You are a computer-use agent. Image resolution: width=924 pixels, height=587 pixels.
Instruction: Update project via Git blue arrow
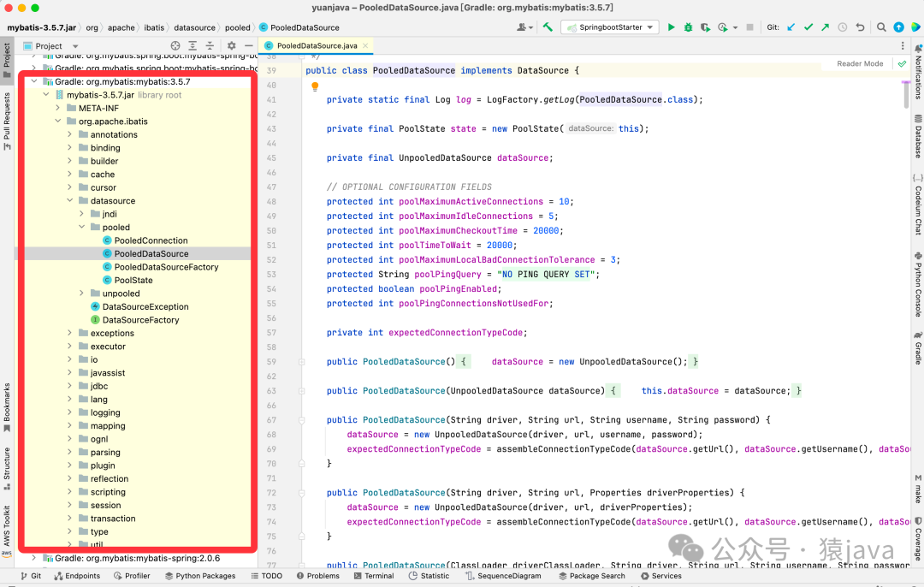[791, 27]
